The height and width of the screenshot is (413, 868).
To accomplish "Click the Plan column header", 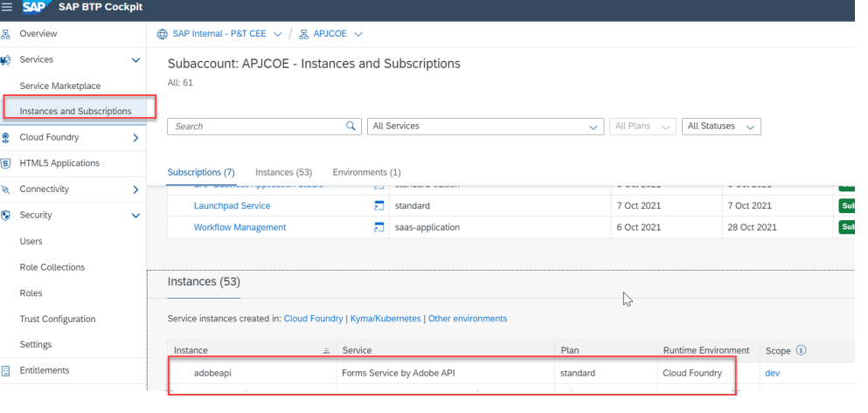I will click(570, 350).
